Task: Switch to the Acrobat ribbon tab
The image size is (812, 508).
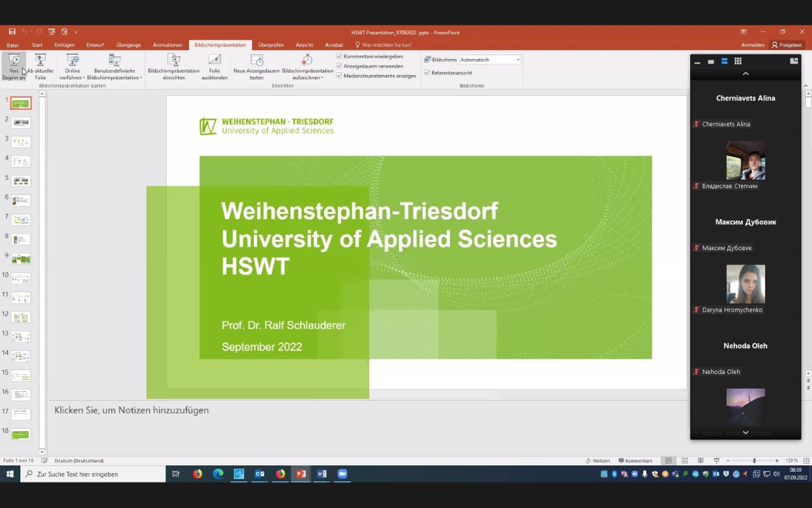Action: pyautogui.click(x=334, y=45)
